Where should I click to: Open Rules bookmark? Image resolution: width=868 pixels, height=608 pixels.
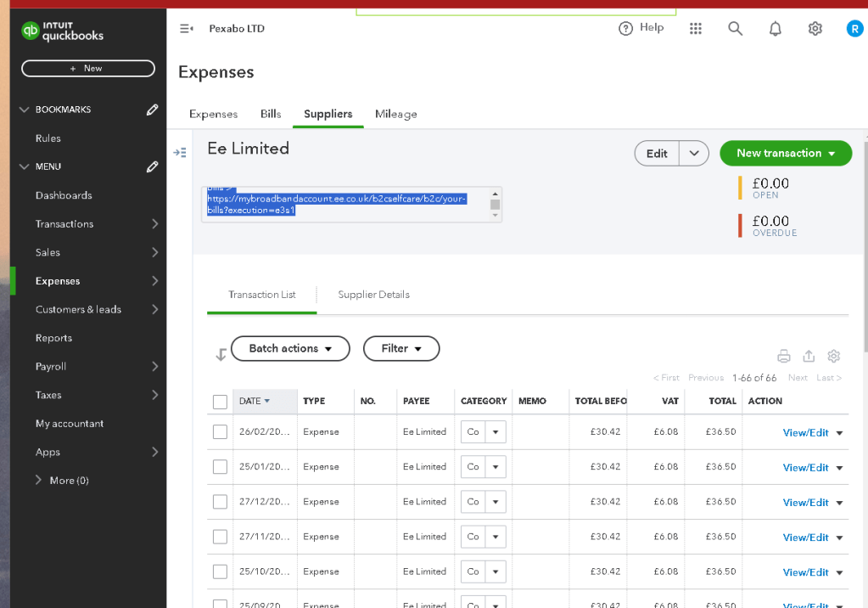[x=48, y=138]
